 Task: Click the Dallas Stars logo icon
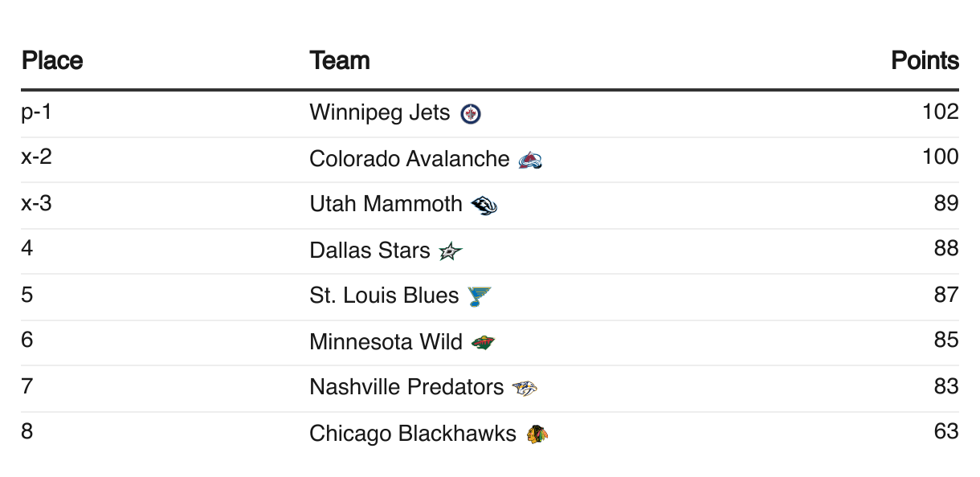(451, 252)
